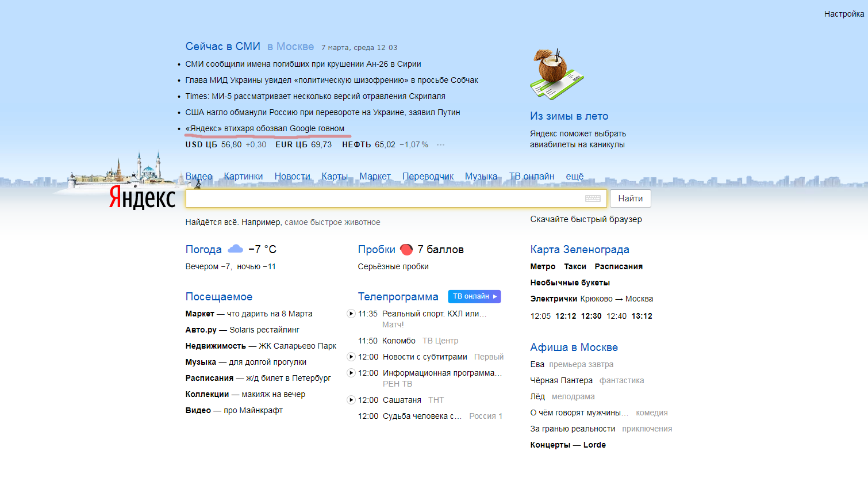Open the Посещаемое heading
This screenshot has height=485, width=868.
pos(218,297)
